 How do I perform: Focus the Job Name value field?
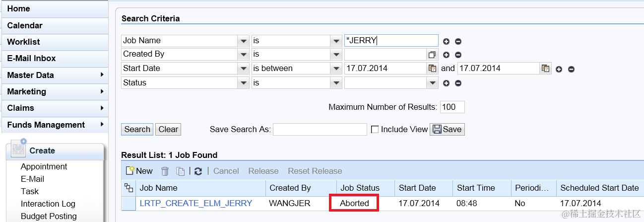click(x=391, y=41)
